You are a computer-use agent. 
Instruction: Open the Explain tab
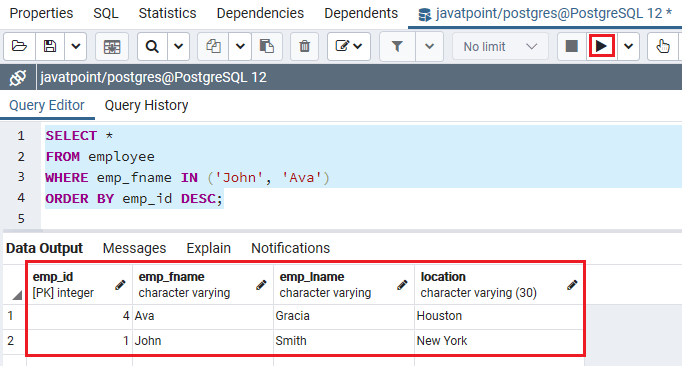209,248
